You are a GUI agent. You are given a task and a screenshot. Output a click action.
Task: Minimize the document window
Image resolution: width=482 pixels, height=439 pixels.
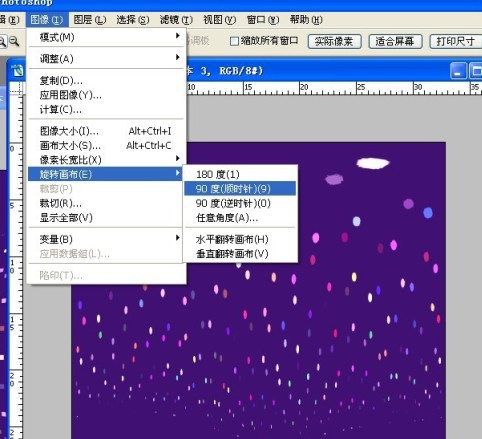pyautogui.click(x=458, y=71)
